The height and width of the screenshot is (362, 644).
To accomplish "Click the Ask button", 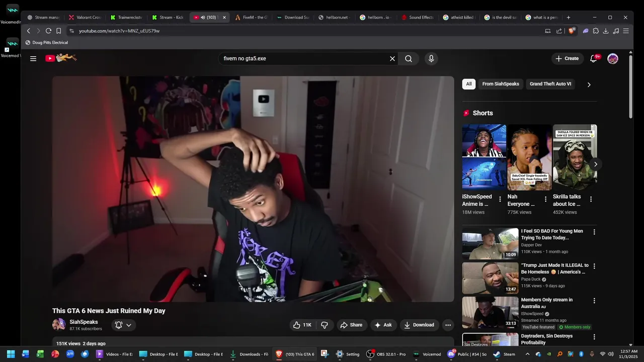I will pos(383,325).
